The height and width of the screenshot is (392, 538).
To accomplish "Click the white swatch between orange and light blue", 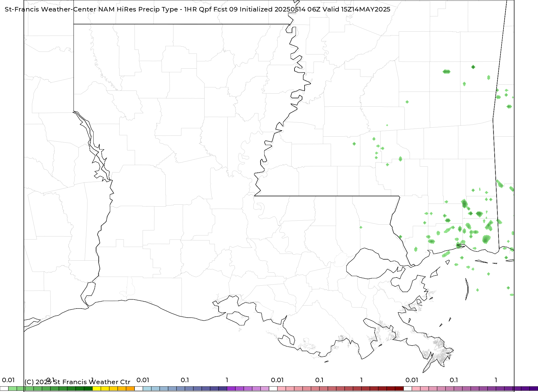I will click(139, 389).
